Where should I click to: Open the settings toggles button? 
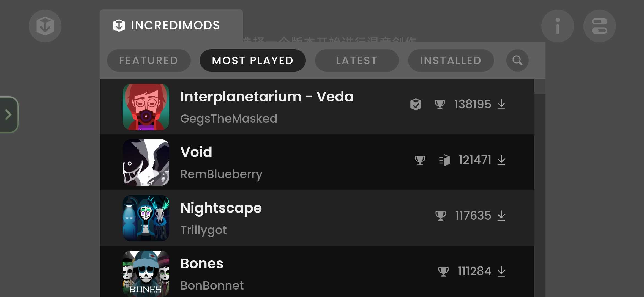[600, 26]
